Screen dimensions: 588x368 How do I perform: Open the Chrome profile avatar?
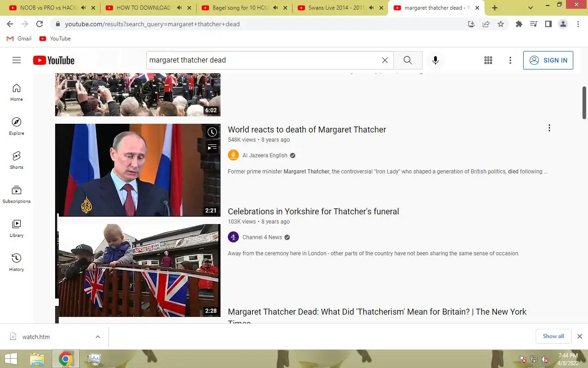click(563, 24)
